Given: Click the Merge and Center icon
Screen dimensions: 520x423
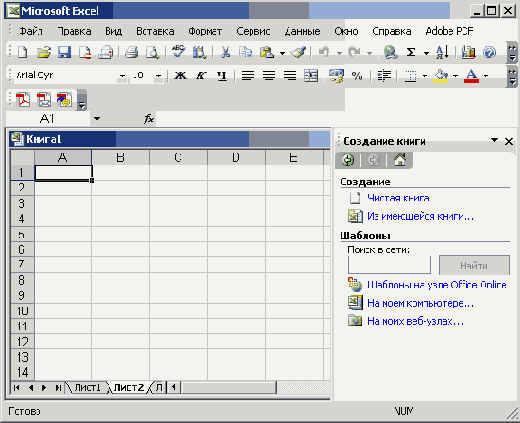Looking at the screenshot, I should (311, 76).
